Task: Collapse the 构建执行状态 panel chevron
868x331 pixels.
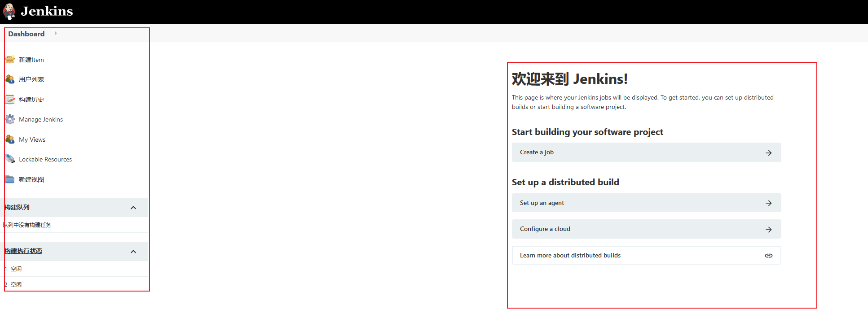Action: tap(133, 252)
